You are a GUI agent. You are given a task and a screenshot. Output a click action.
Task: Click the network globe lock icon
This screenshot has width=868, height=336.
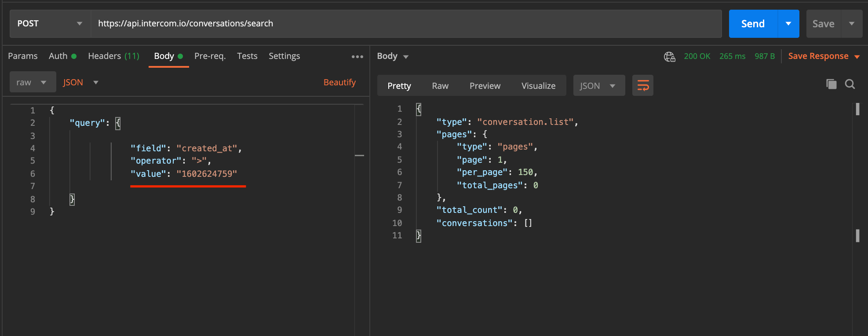669,57
